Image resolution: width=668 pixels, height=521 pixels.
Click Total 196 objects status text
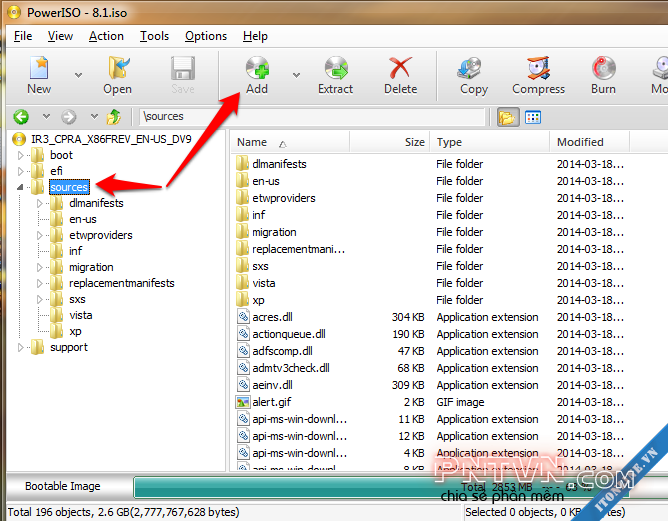[x=124, y=512]
